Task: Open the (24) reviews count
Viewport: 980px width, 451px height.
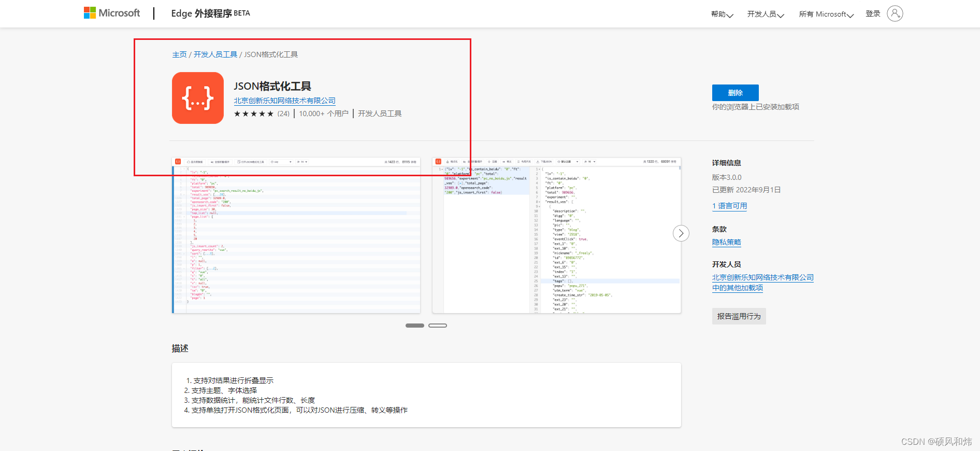Action: pyautogui.click(x=283, y=114)
